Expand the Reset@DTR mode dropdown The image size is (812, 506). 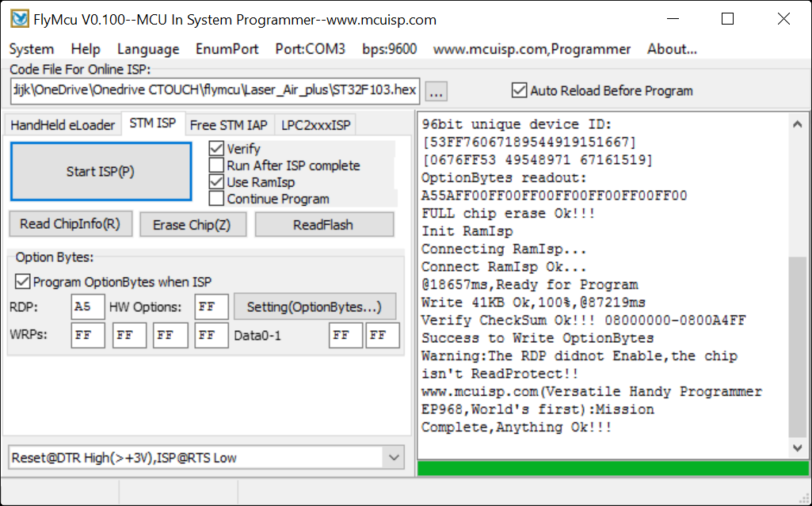click(x=393, y=458)
